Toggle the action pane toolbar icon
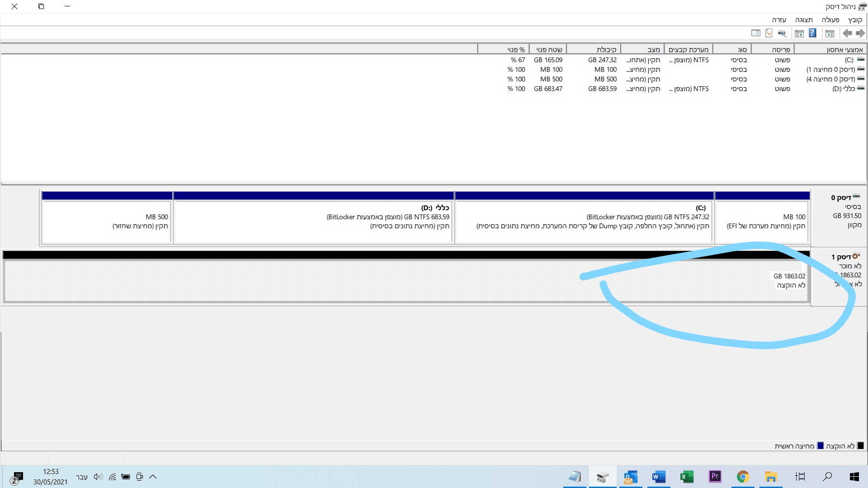The height and width of the screenshot is (488, 868). click(x=799, y=33)
